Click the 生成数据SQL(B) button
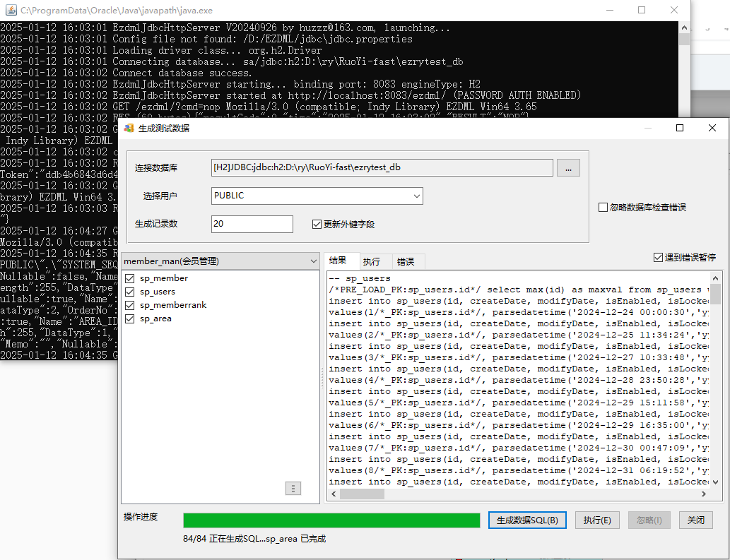This screenshot has width=730, height=560. coord(527,520)
